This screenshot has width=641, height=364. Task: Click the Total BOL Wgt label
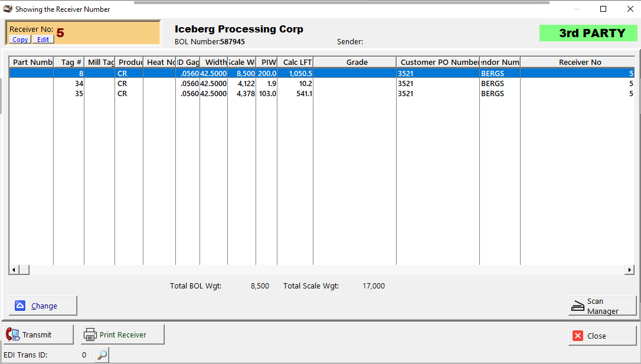(196, 286)
